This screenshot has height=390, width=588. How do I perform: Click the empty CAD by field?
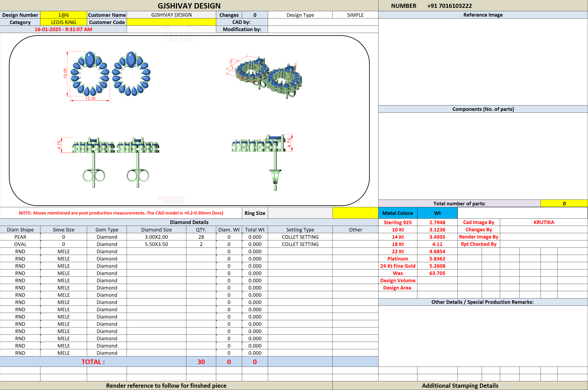tap(323, 22)
